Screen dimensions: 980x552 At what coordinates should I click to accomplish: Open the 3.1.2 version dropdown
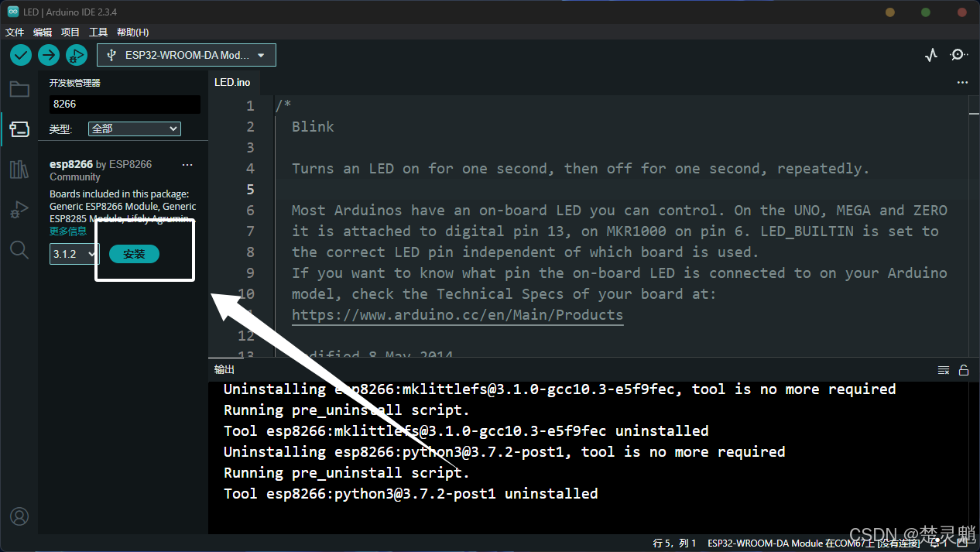click(74, 254)
